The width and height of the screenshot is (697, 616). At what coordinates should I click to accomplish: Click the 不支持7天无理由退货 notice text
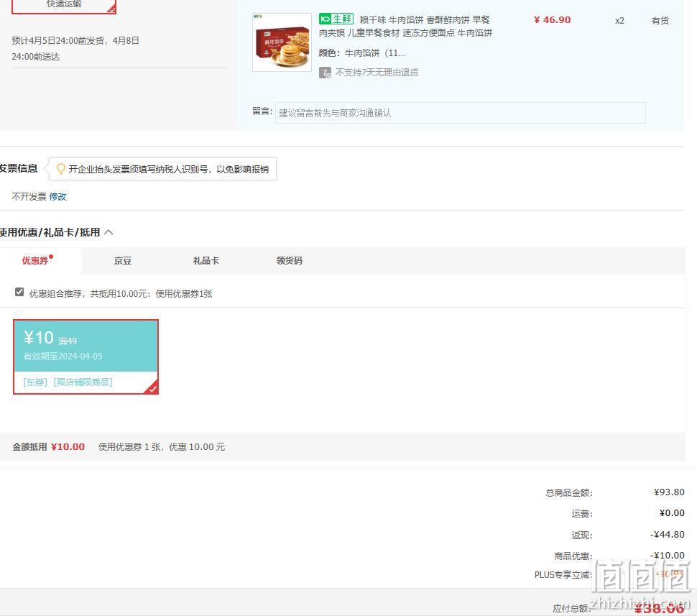point(377,73)
